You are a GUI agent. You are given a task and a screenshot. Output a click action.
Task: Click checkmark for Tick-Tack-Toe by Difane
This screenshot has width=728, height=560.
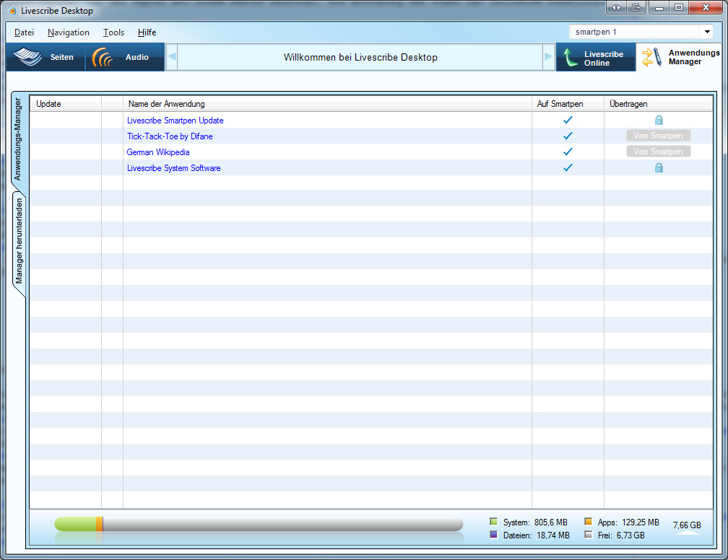click(568, 136)
